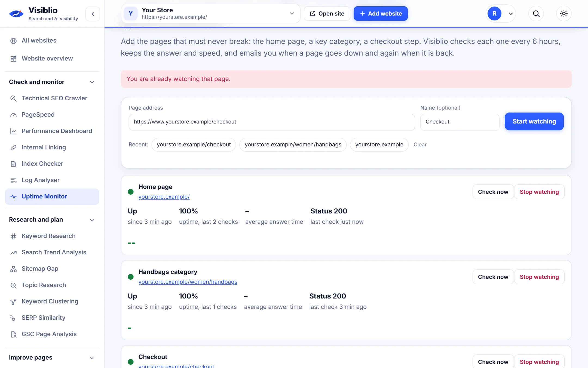This screenshot has width=588, height=368.
Task: Click Check now for Checkout
Action: (x=493, y=361)
